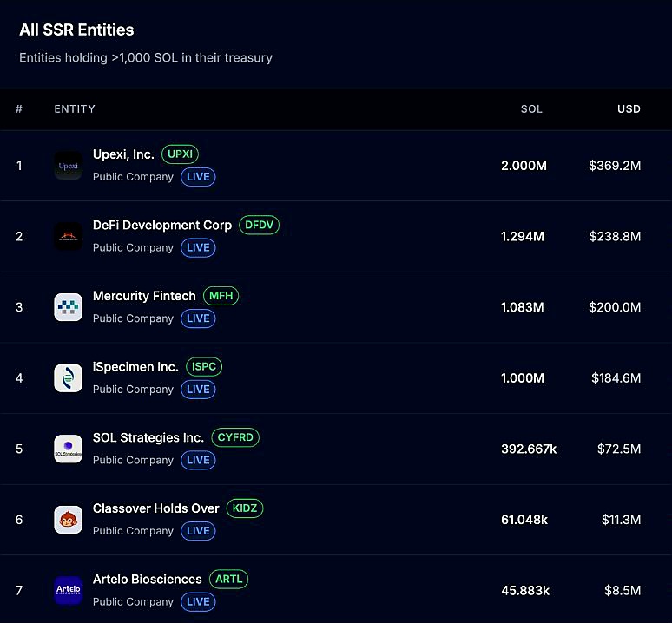The height and width of the screenshot is (623, 672).
Task: Click the ENTITY column header
Action: 75,109
